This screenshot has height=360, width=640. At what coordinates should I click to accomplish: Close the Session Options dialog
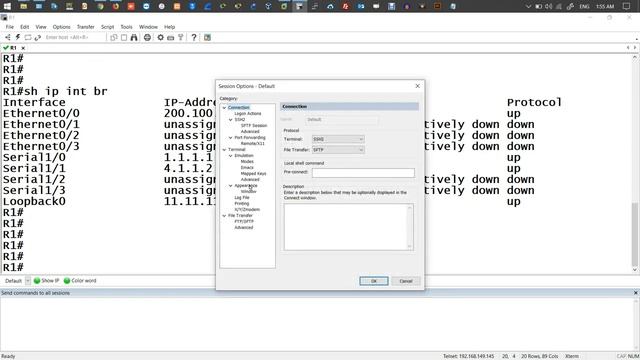tap(418, 86)
